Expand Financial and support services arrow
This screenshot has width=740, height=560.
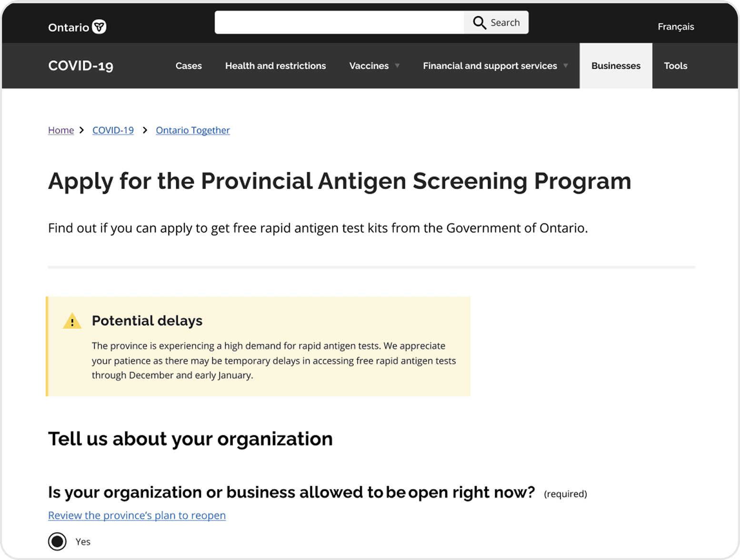pos(566,66)
